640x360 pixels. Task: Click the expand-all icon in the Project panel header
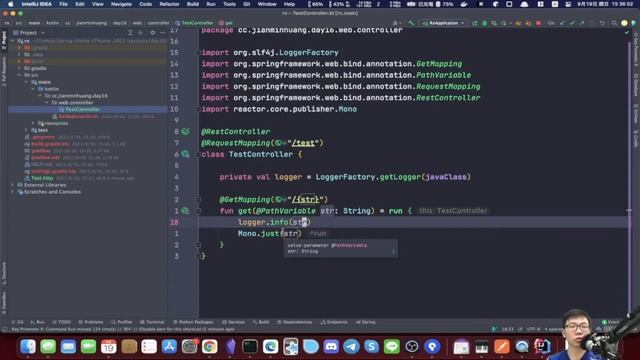[x=130, y=33]
